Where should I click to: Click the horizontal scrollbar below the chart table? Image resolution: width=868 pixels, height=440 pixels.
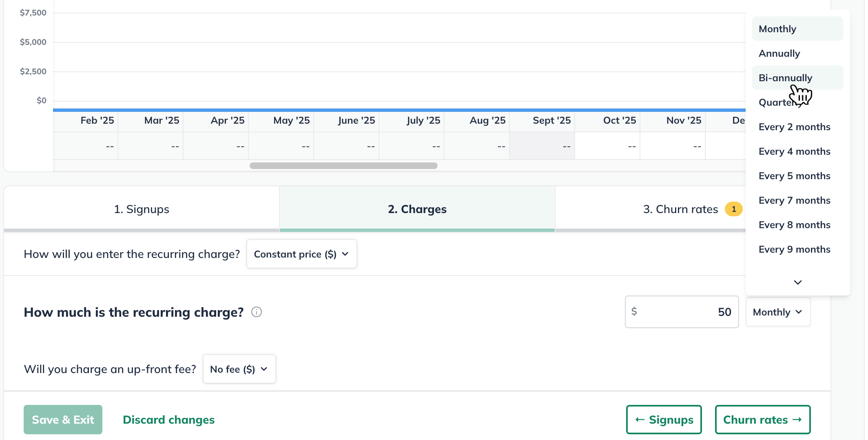point(343,166)
